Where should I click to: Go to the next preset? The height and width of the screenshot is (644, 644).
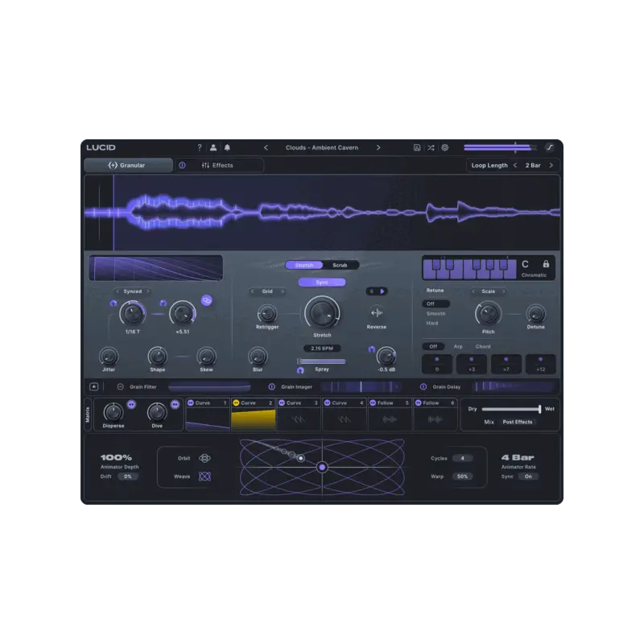(x=378, y=147)
